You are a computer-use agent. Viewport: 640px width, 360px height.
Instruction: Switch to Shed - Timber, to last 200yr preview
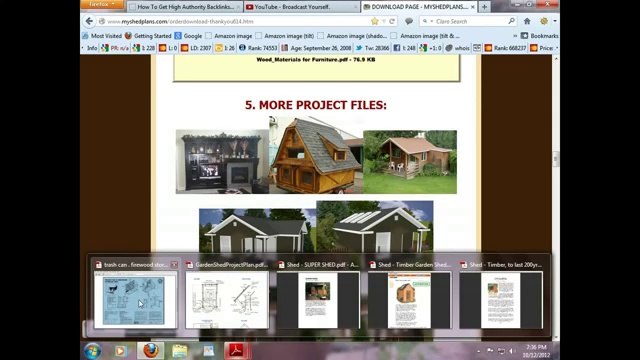pyautogui.click(x=501, y=300)
